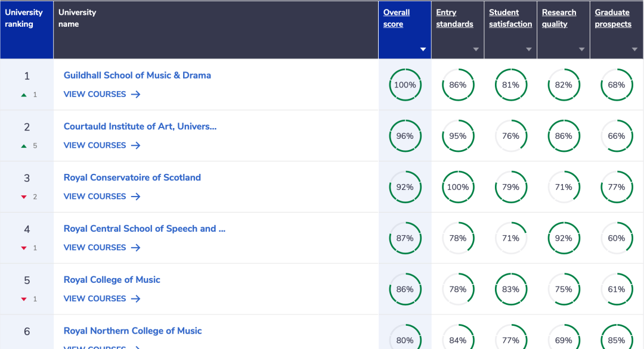Click Royal Conservatoire 71% research quality circle
The image size is (644, 349).
pyautogui.click(x=563, y=187)
